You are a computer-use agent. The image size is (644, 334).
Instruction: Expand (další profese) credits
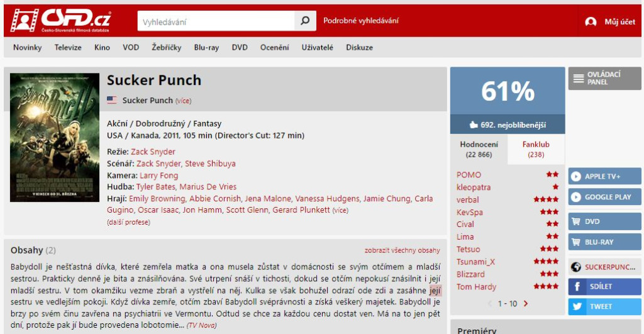click(128, 222)
